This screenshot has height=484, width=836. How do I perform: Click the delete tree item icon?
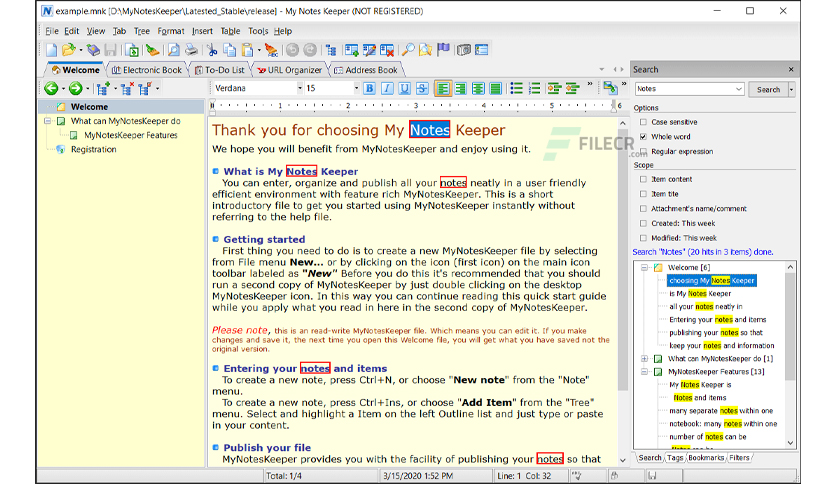click(127, 88)
